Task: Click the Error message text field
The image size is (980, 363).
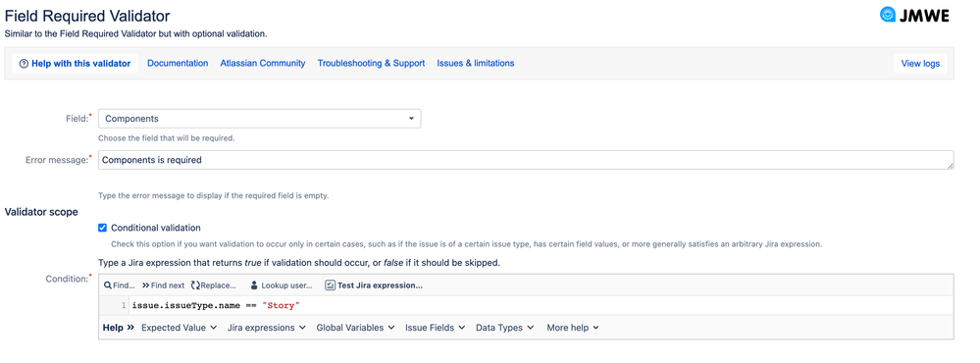Action: point(526,160)
